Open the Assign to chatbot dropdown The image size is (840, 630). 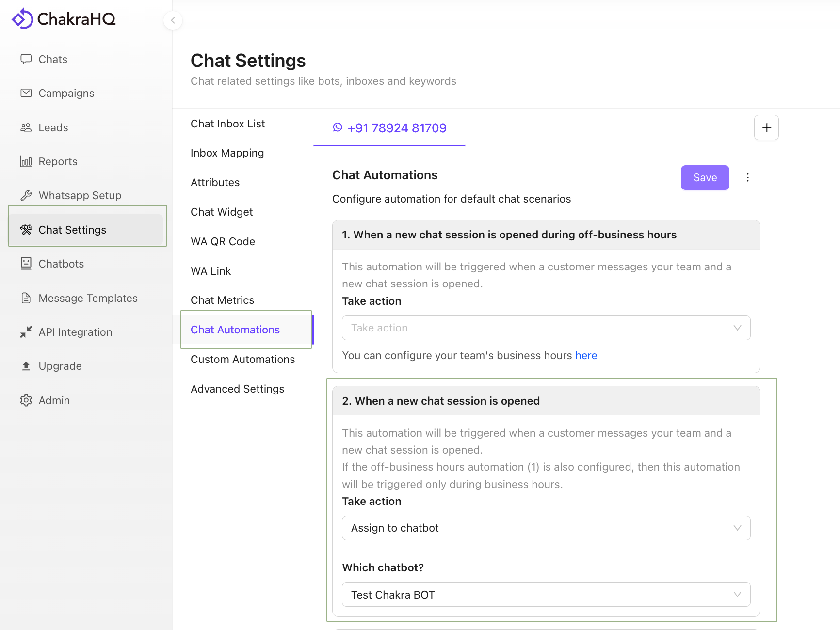(546, 528)
